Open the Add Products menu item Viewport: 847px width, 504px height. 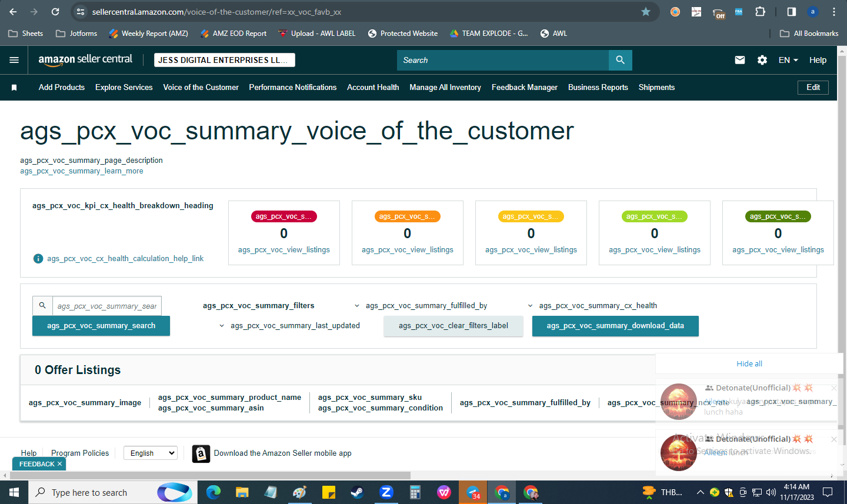62,88
